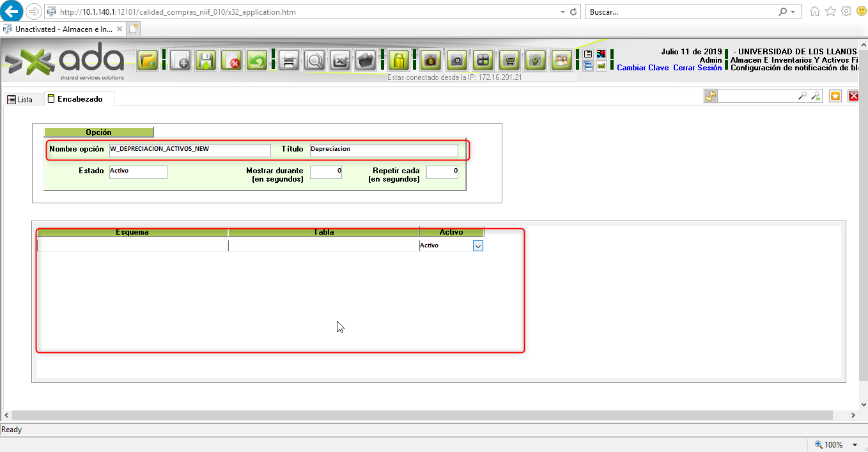Click the new record page icon
This screenshot has height=452, width=868.
pyautogui.click(x=180, y=61)
